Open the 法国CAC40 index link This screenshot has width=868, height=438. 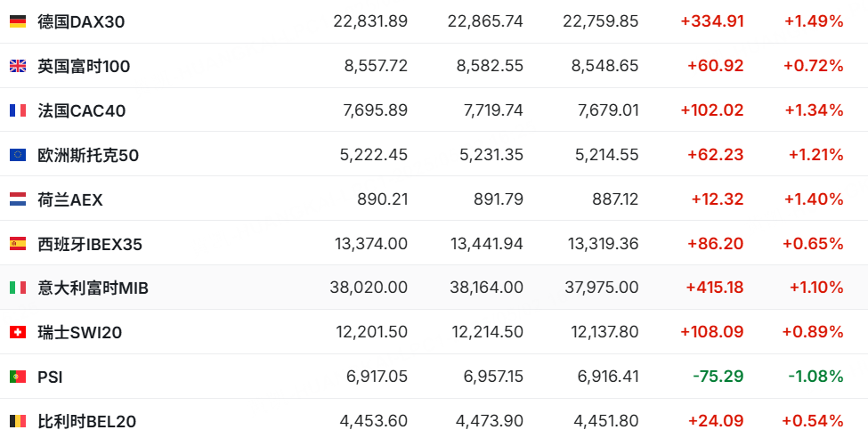[81, 110]
